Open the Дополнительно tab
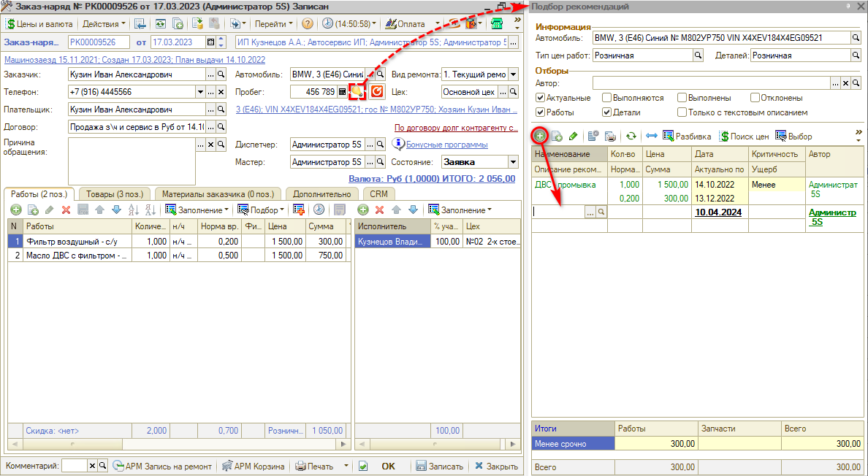 (322, 193)
